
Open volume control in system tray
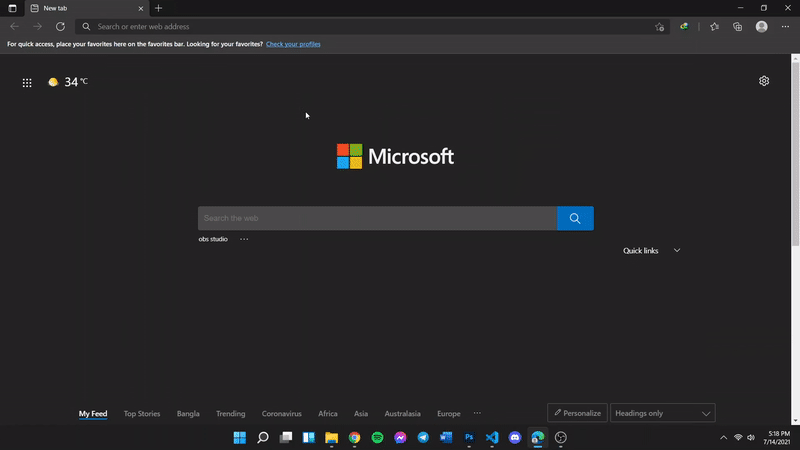point(751,437)
